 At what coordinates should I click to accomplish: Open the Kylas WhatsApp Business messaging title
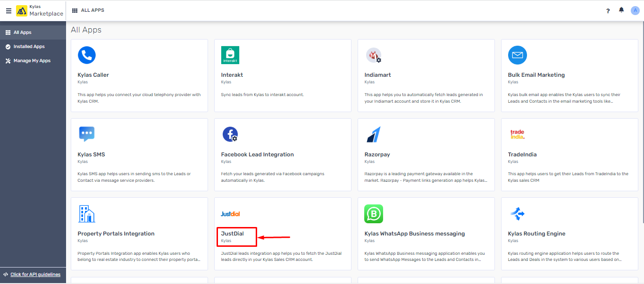pos(415,234)
